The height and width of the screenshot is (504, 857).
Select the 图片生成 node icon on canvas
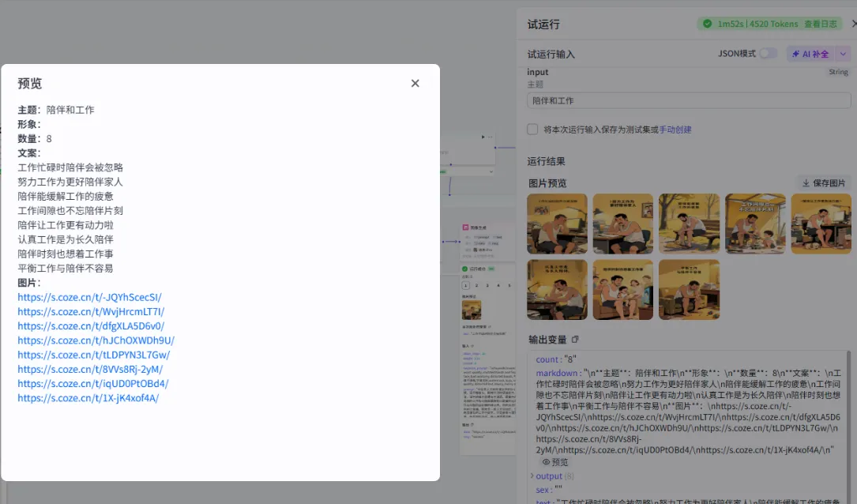[464, 228]
